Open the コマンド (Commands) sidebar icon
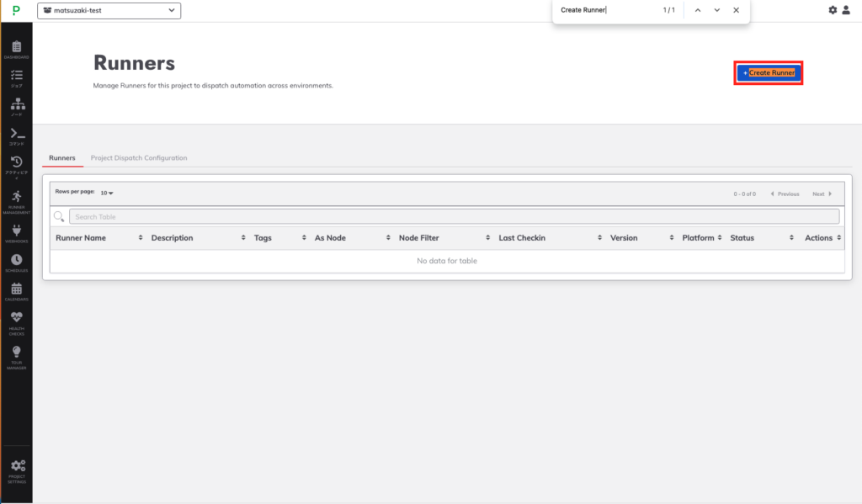 tap(17, 135)
